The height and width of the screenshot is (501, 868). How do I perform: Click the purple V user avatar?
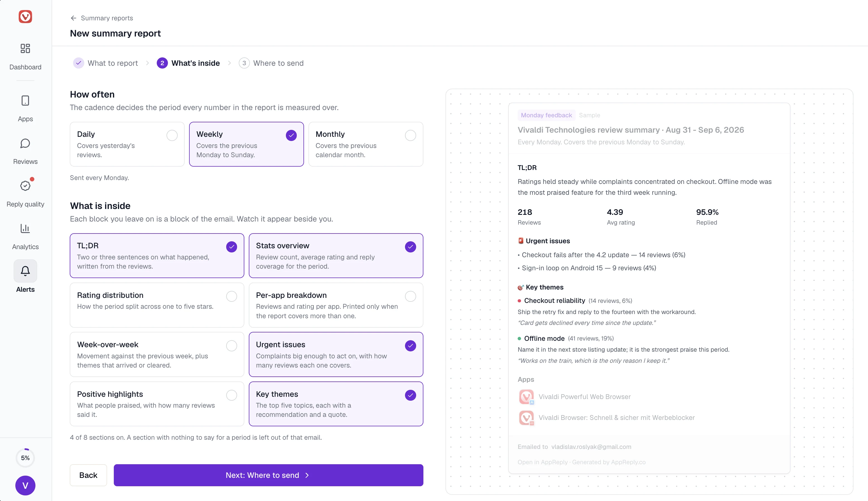tap(25, 485)
